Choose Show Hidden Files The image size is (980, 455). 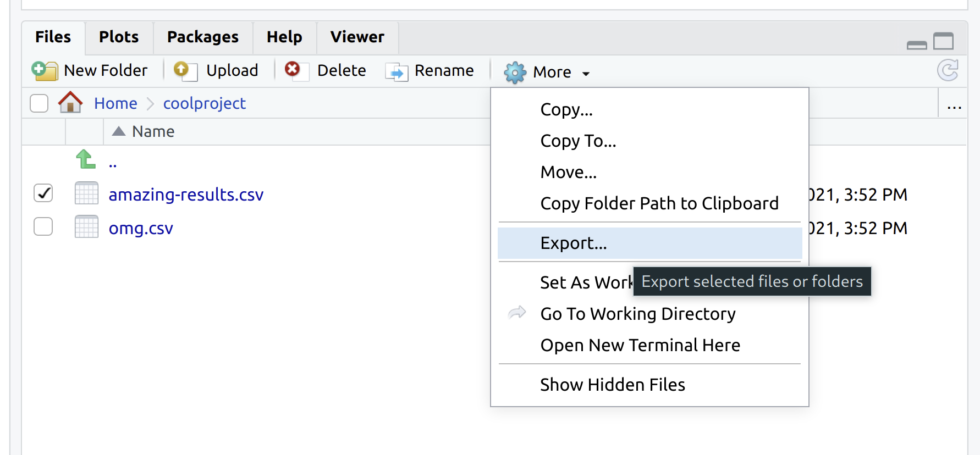click(649, 384)
